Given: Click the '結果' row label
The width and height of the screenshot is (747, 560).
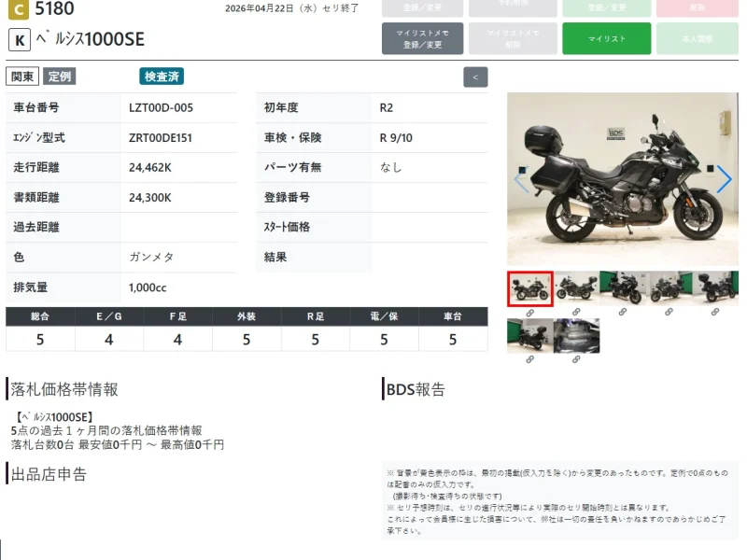Looking at the screenshot, I should coord(275,258).
